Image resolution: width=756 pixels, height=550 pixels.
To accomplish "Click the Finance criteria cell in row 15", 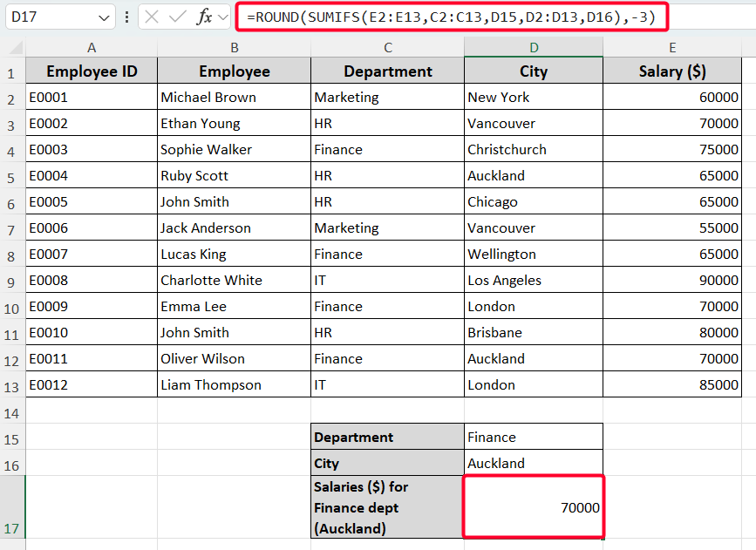I will (x=533, y=438).
